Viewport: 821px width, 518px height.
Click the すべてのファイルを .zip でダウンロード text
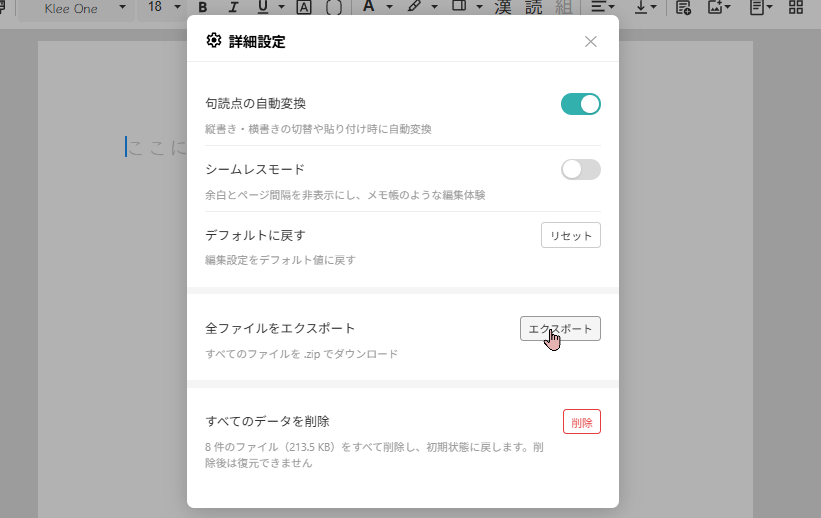(302, 354)
